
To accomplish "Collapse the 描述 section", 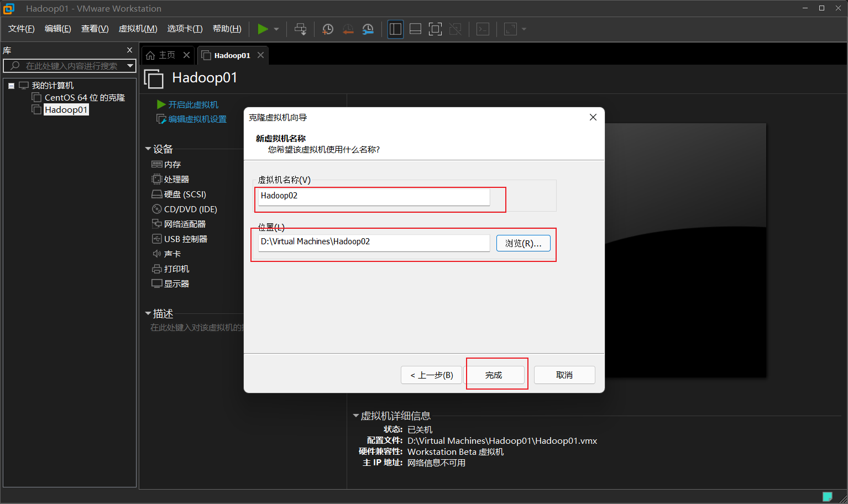I will [148, 314].
